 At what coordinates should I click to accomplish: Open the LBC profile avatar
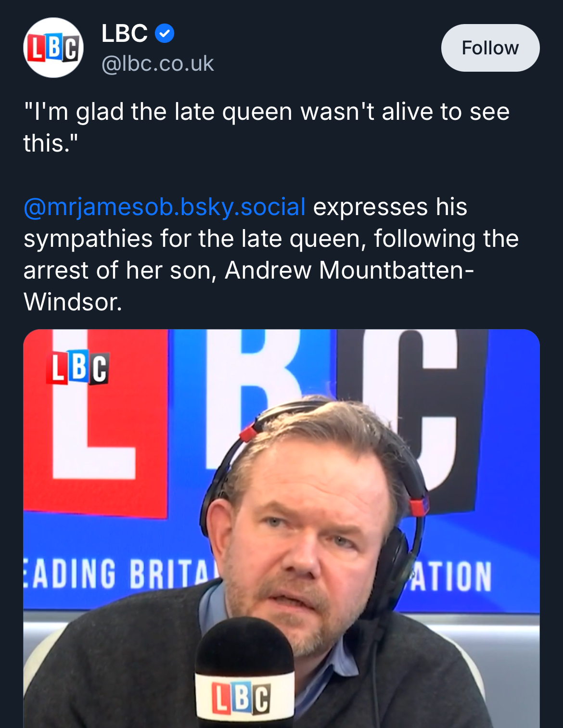point(53,48)
